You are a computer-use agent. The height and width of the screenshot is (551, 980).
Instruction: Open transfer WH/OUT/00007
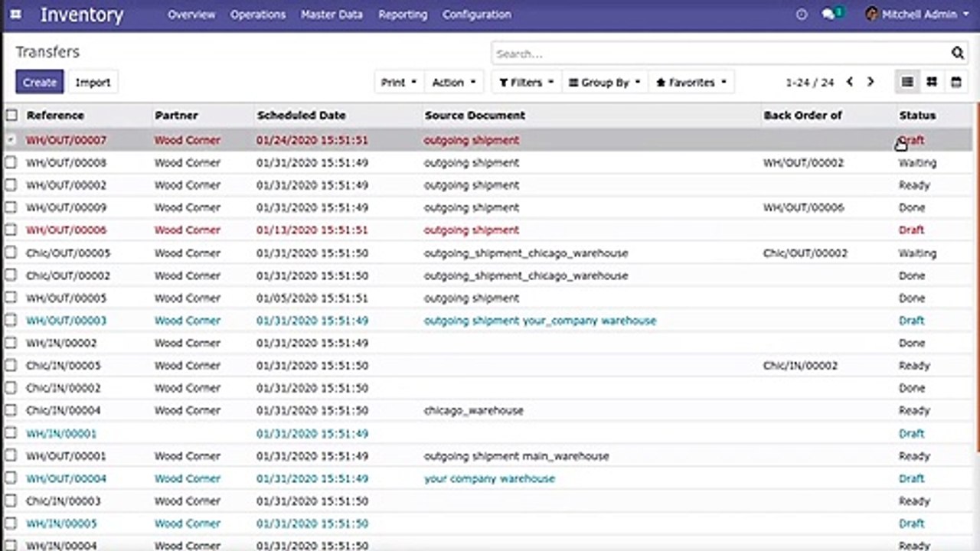pyautogui.click(x=66, y=140)
